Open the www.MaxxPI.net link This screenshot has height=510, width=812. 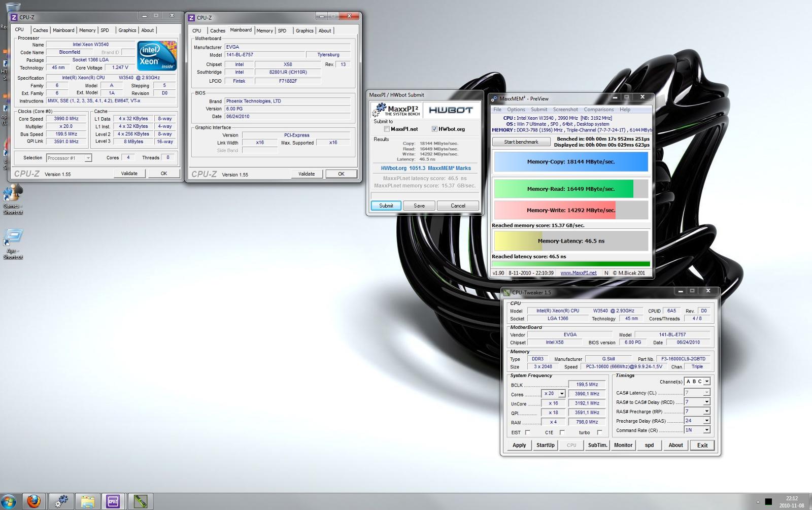click(x=579, y=273)
